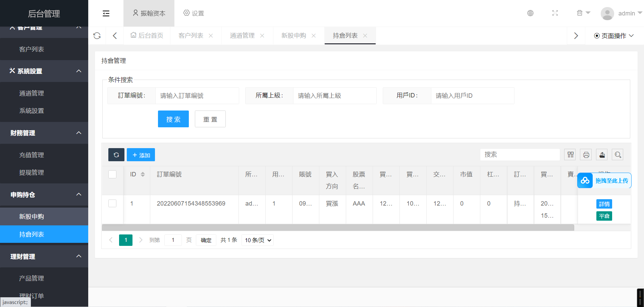This screenshot has height=307, width=644.
Task: Export the table data
Action: (602, 155)
